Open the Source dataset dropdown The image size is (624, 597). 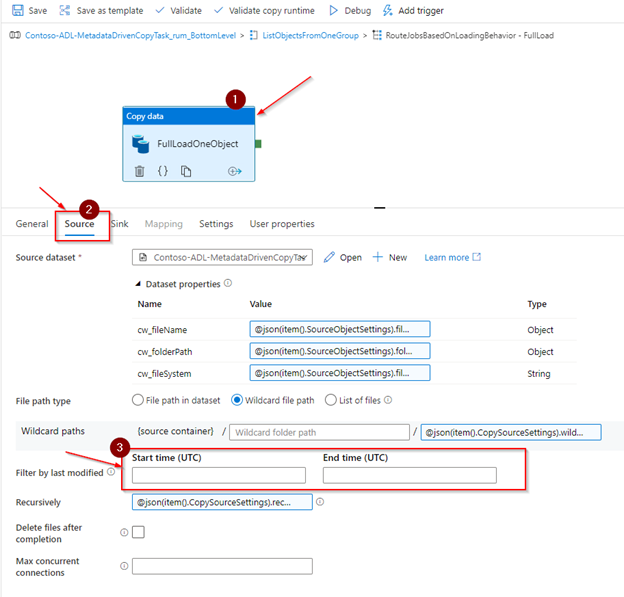click(222, 257)
